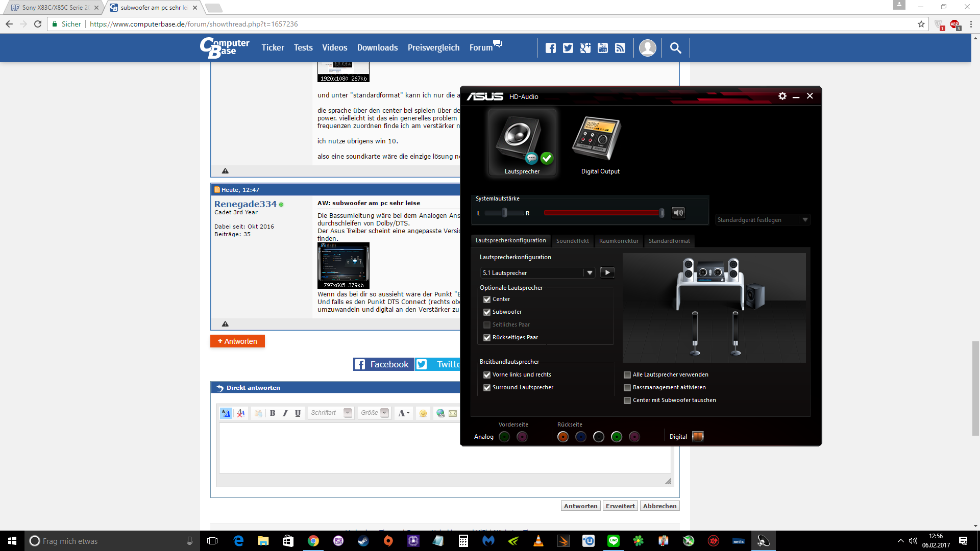The image size is (980, 551).
Task: Click the Erweitert button
Action: (x=620, y=506)
